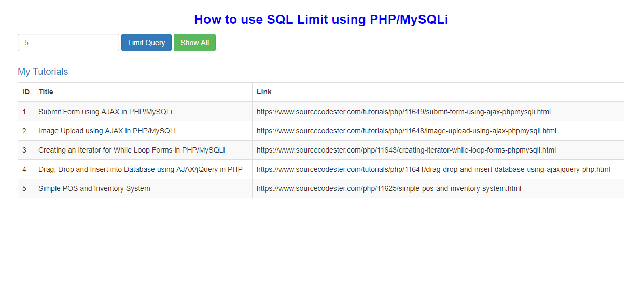Select the Drag, Drop and Insert title

pyautogui.click(x=141, y=169)
